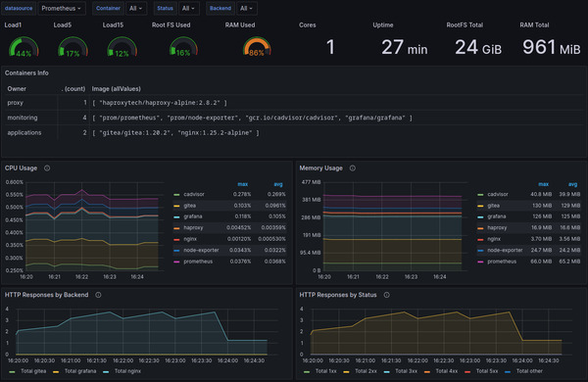Click the Owner column header
588x382 pixels.
[x=17, y=89]
